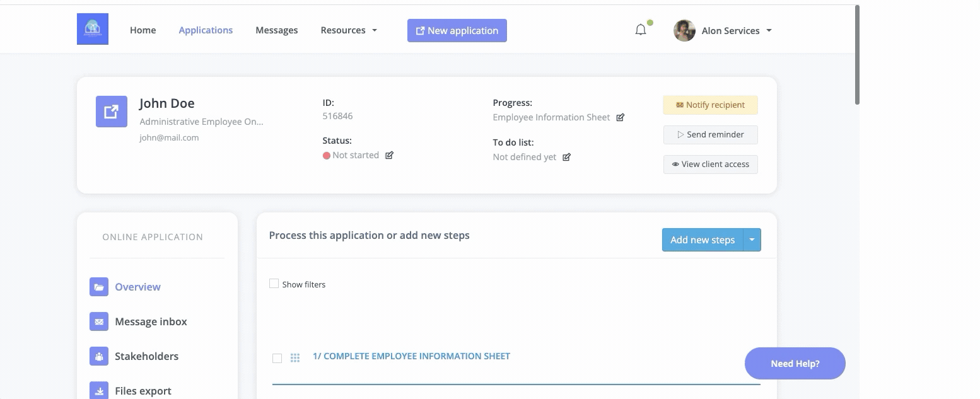Select Overview in the sidebar

(x=137, y=287)
